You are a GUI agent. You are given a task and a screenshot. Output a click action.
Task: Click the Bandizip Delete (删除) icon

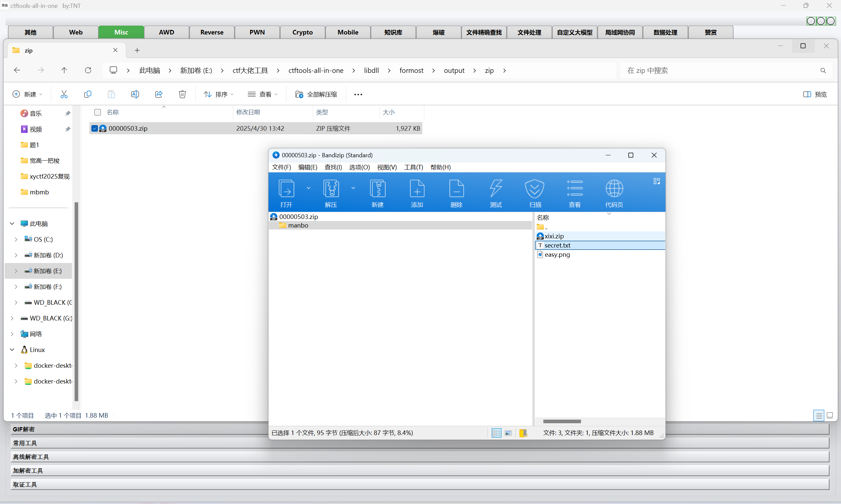[456, 188]
